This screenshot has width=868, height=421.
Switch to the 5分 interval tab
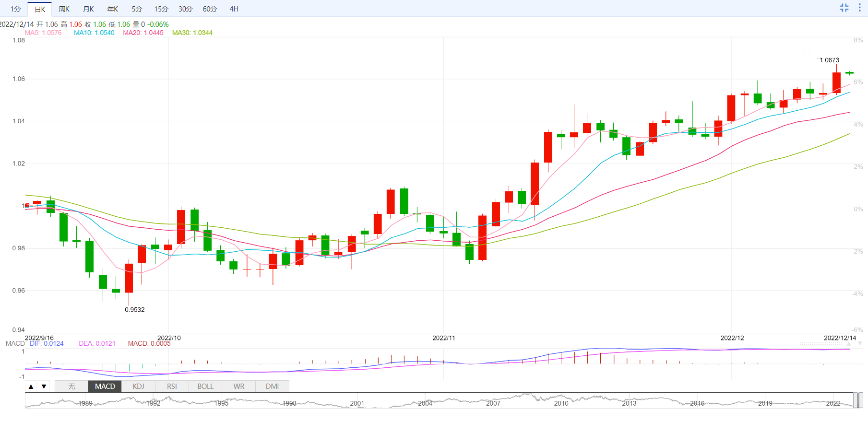(137, 9)
